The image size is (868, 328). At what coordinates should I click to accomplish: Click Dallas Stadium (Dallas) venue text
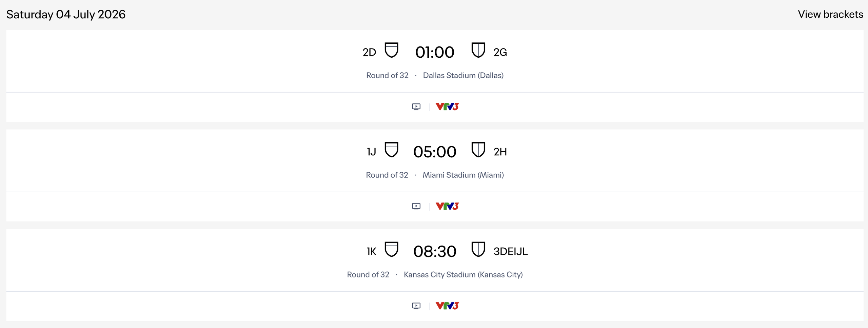pos(464,75)
